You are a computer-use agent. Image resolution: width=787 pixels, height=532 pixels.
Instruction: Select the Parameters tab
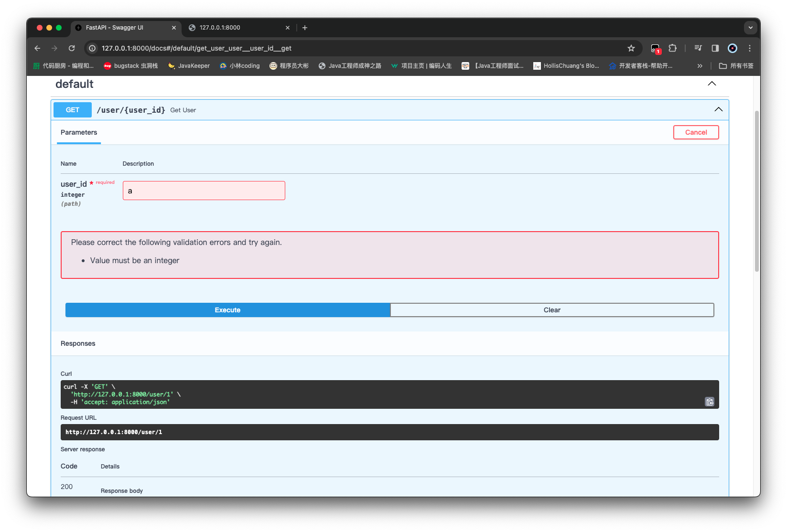[79, 133]
